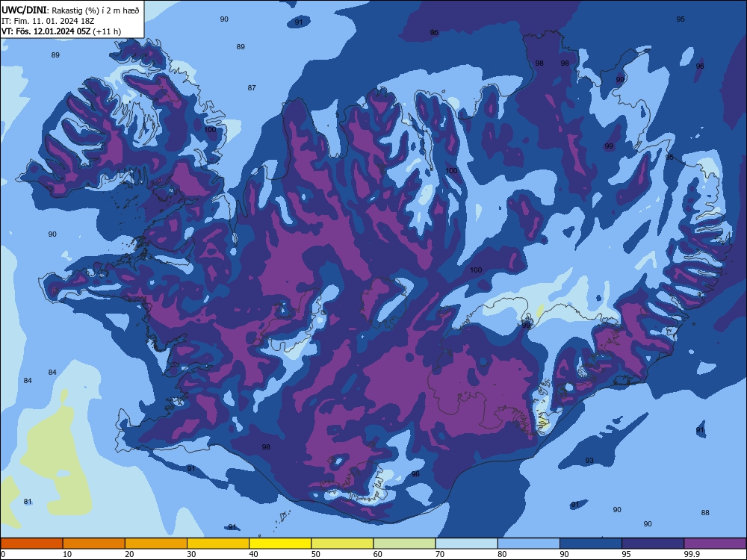Click the purple legend swatch above 99.9
The height and width of the screenshot is (560, 747).
click(x=715, y=544)
